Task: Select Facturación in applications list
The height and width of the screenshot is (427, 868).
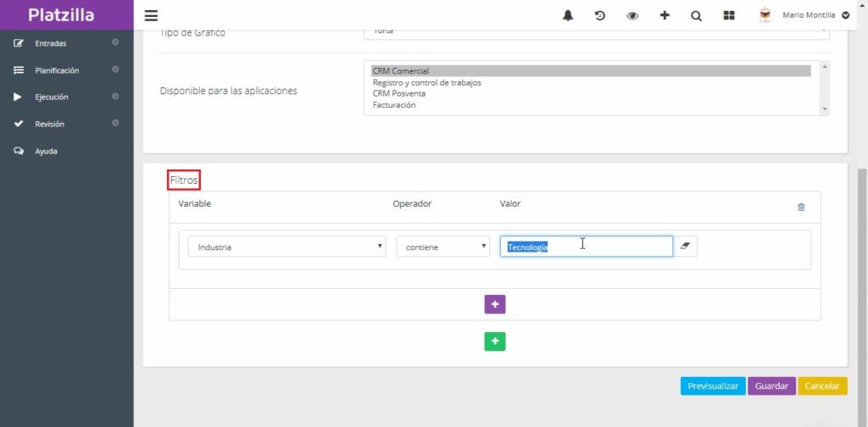Action: tap(591, 104)
